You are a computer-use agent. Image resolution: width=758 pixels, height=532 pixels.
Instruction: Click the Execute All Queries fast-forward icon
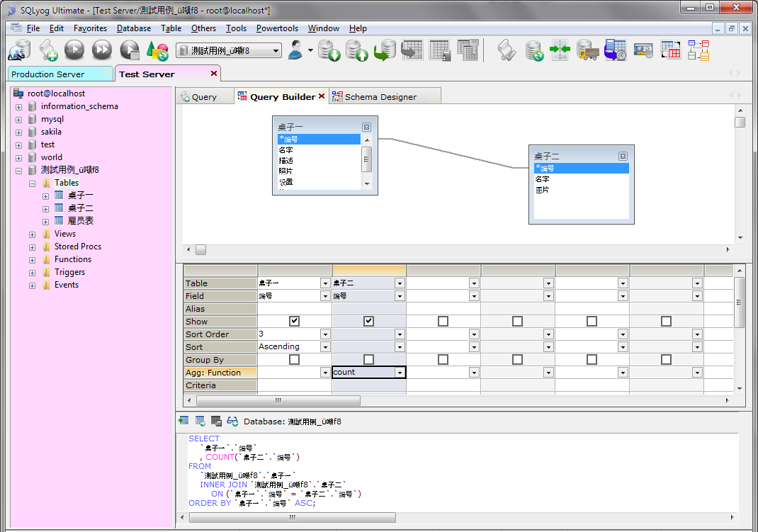(x=102, y=50)
